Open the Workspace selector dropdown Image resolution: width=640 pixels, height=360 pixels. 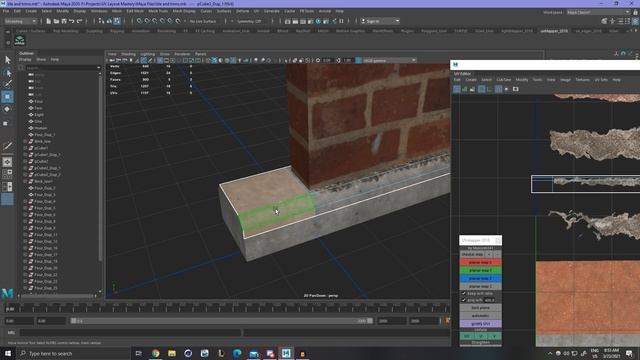click(x=598, y=12)
